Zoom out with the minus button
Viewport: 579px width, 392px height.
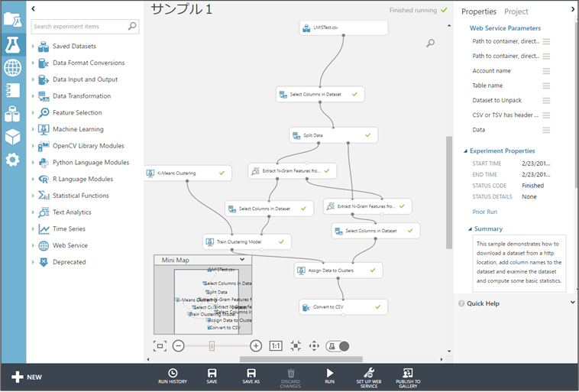coord(178,346)
